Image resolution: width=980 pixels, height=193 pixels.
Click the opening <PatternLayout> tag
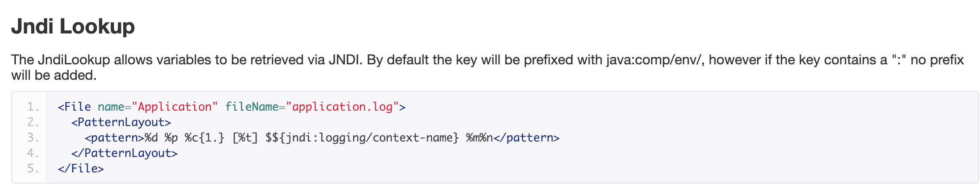pyautogui.click(x=121, y=122)
